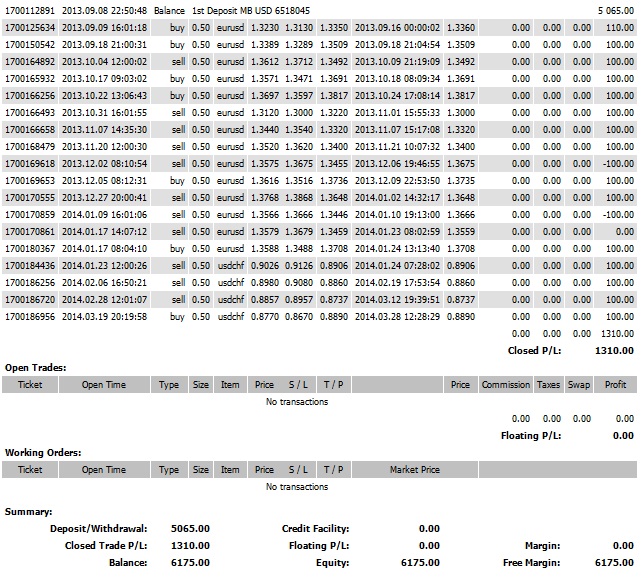This screenshot has height=585, width=641.
Task: Click the Swap column header
Action: click(578, 385)
